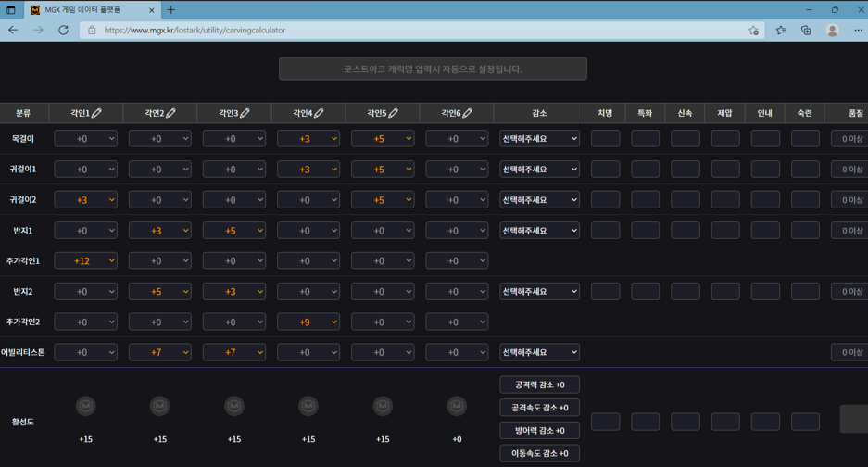Open a new browser tab
The width and height of the screenshot is (868, 467).
(171, 10)
